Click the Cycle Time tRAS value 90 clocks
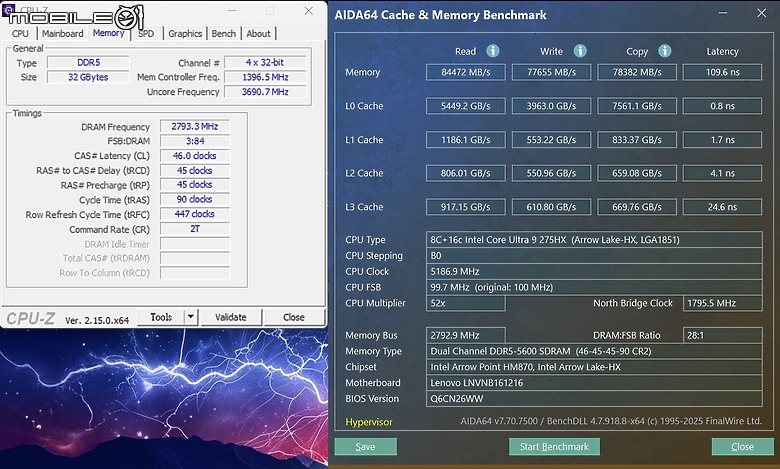Viewport: 780px width, 469px height. (x=195, y=199)
